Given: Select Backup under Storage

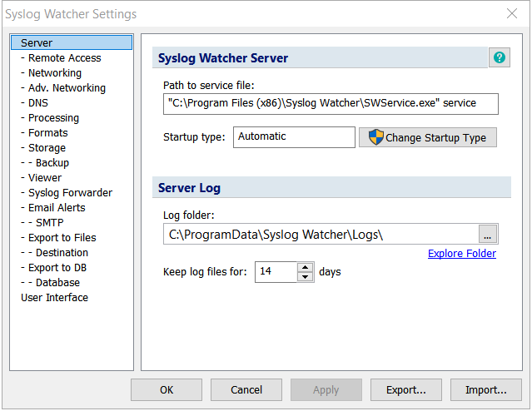Looking at the screenshot, I should 52,163.
